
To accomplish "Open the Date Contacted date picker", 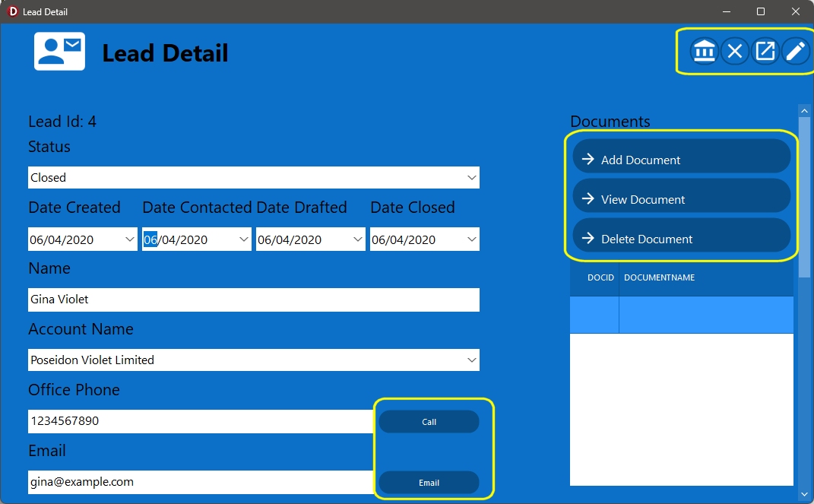I will [243, 239].
